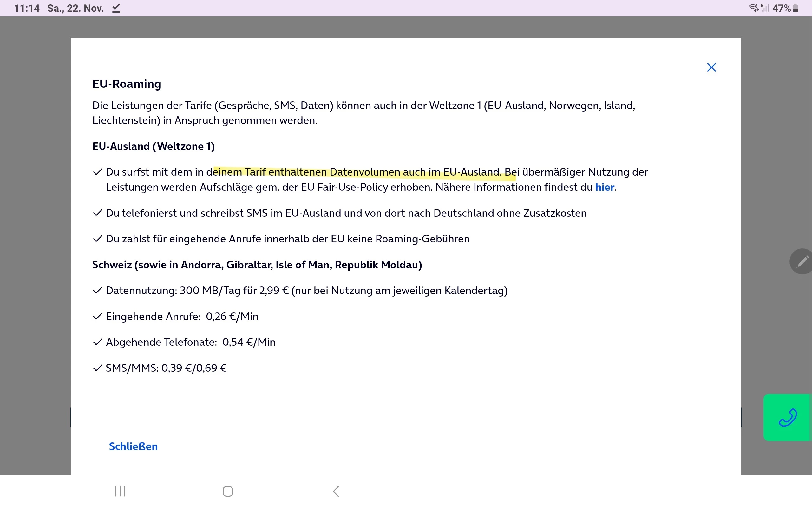The width and height of the screenshot is (812, 507).
Task: Close the EU-Roaming dialog with X icon
Action: [x=711, y=67]
